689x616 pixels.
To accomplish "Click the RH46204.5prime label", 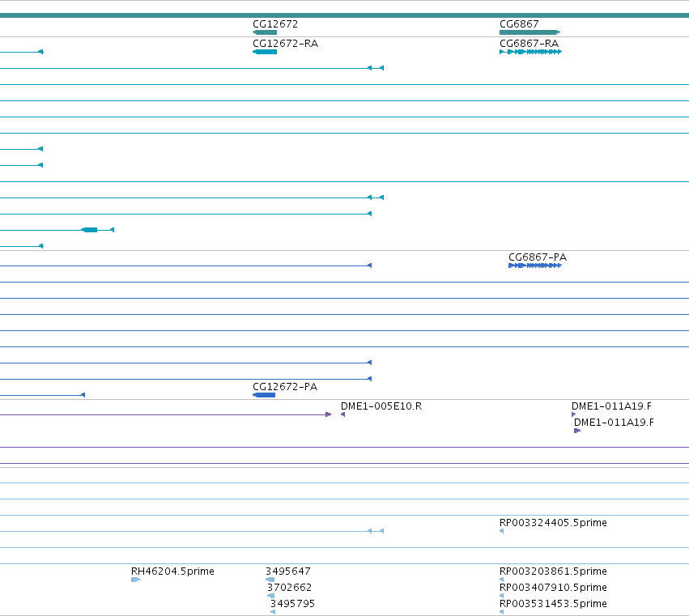I will 172,571.
